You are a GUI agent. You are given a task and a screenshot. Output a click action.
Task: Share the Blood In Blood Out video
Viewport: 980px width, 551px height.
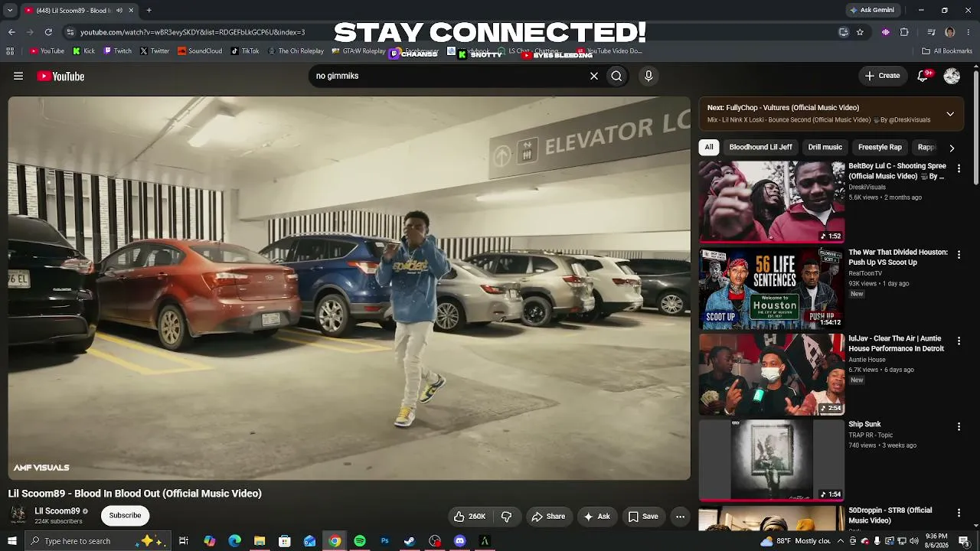pyautogui.click(x=548, y=517)
